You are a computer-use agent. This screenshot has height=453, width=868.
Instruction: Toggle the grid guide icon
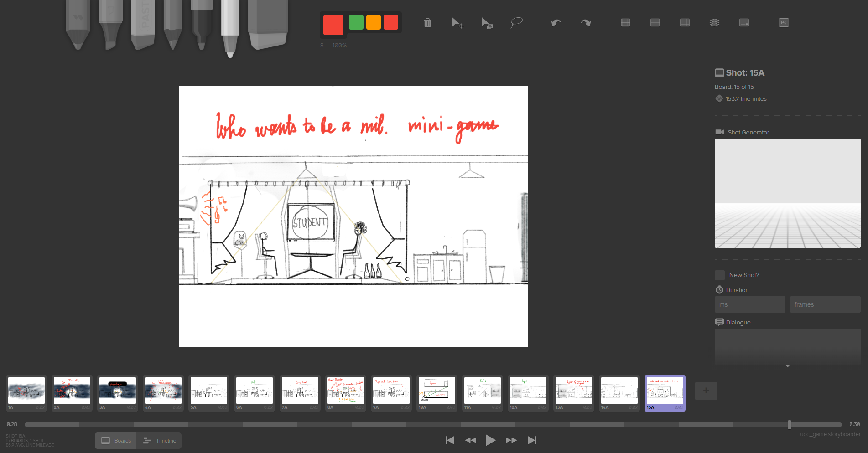pyautogui.click(x=625, y=22)
